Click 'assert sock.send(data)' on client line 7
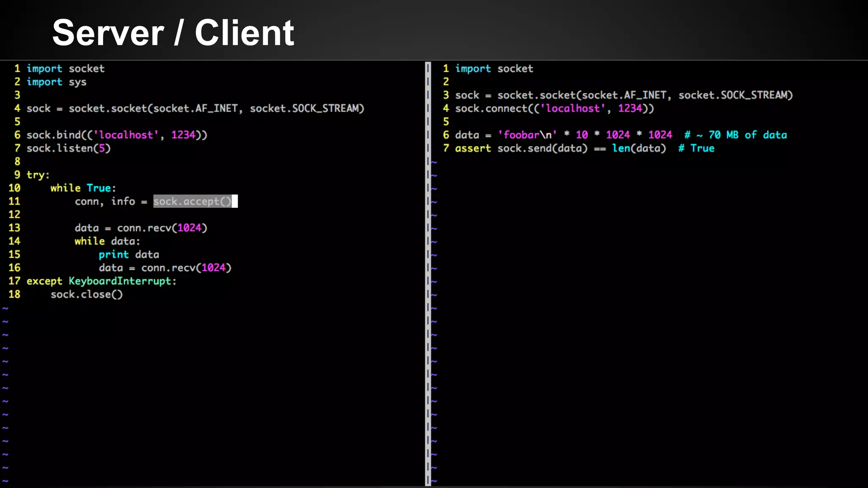Screen dimensions: 868x488 [521, 148]
